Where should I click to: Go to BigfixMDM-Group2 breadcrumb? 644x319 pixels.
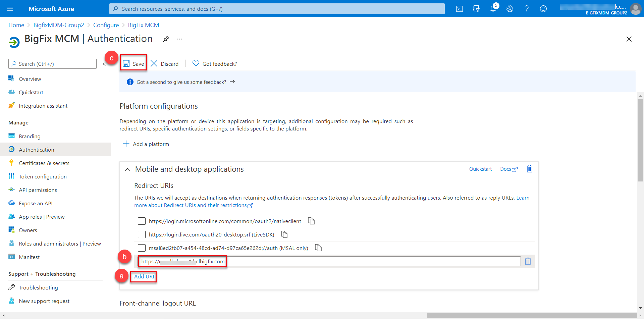coord(59,25)
